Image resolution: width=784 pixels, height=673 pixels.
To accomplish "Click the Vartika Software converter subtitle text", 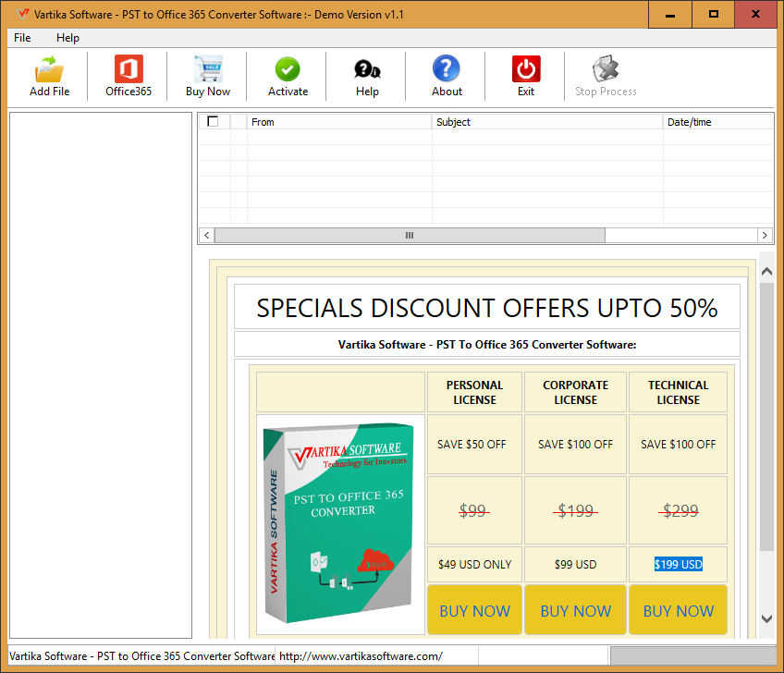I will 487,345.
